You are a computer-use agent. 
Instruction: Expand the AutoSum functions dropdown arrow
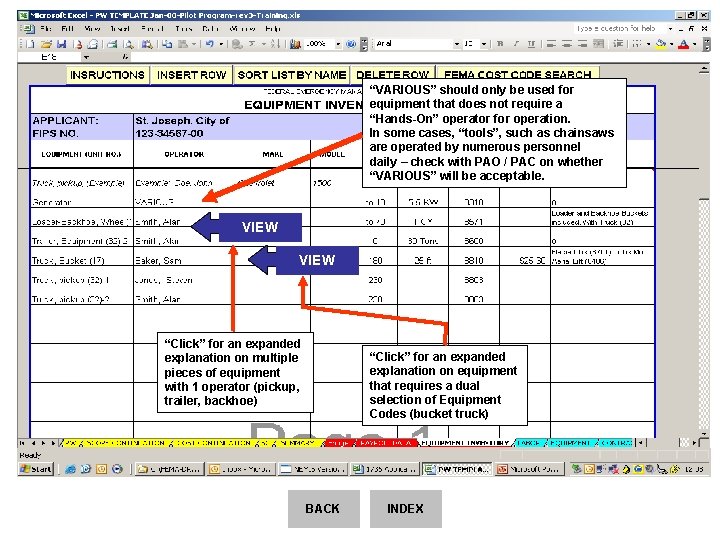coord(264,44)
